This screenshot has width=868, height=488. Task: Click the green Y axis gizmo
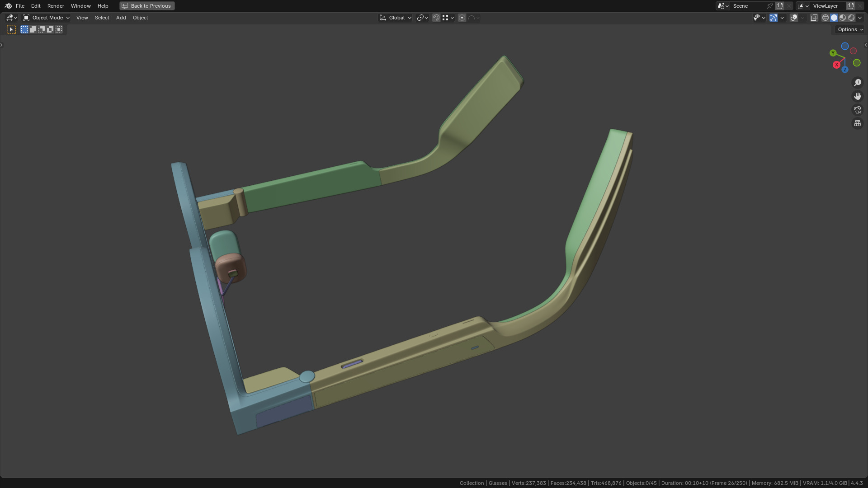click(x=833, y=53)
